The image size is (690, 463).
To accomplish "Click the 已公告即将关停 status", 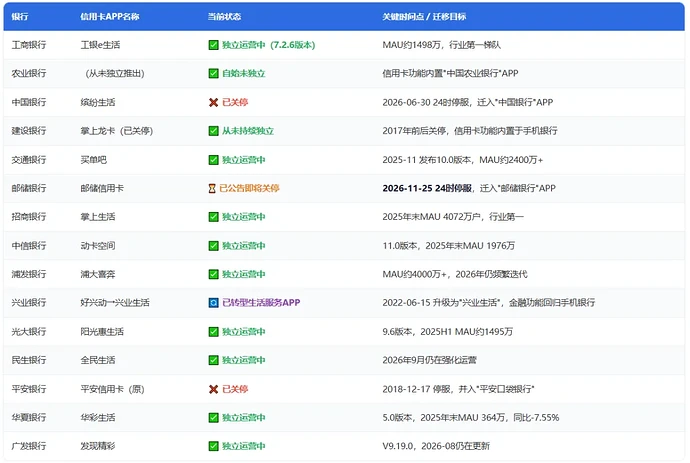I will click(x=249, y=188).
